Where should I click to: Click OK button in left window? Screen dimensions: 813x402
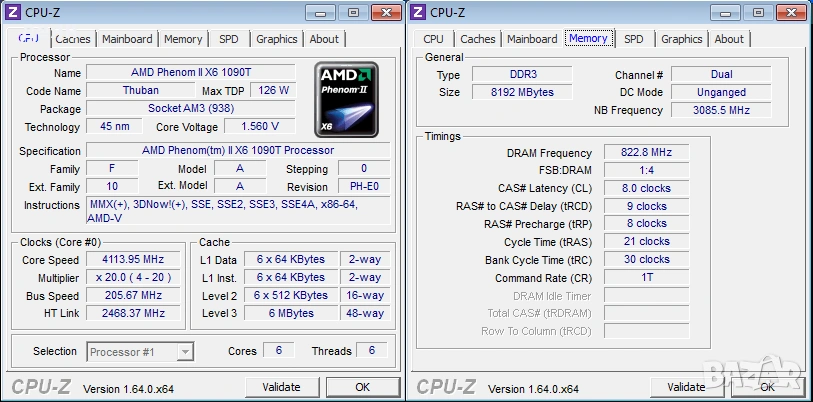point(362,387)
